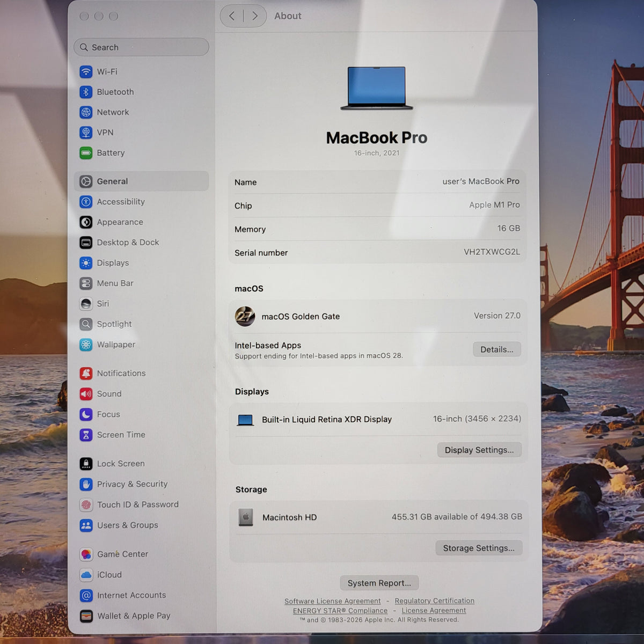Click the System Report button
Screen dimensions: 644x644
pos(379,583)
